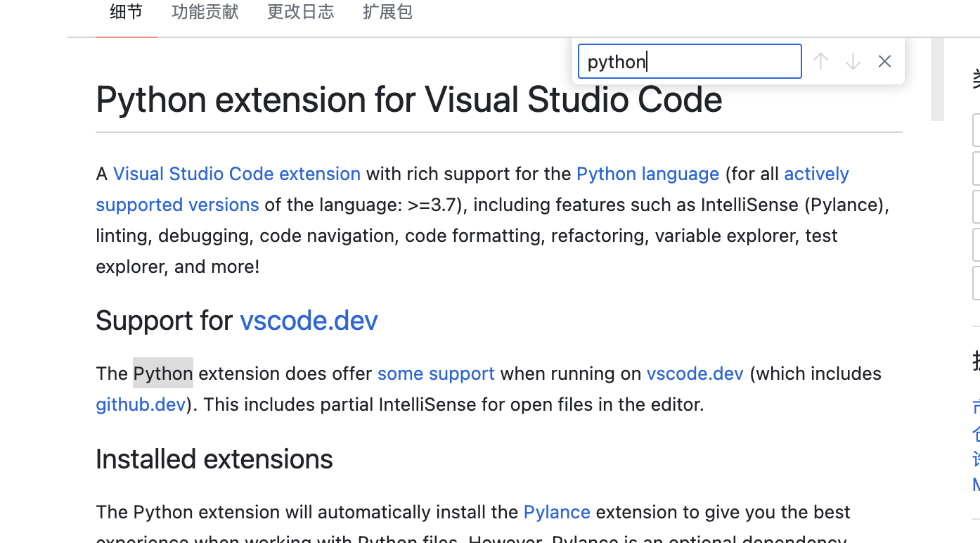Click the highlighted 'Python' search match
Viewport: 980px width, 543px height.
click(x=163, y=373)
